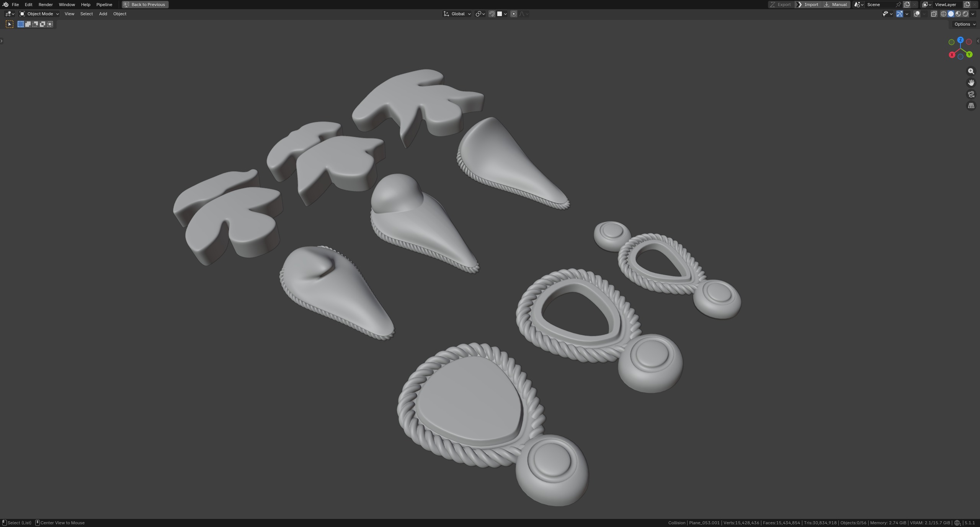Toggle proportional editing circle icon

[x=514, y=14]
